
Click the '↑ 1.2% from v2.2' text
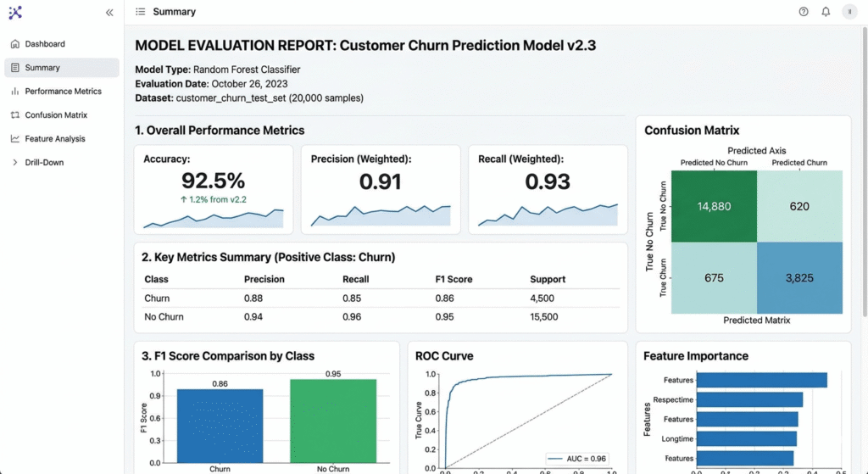pyautogui.click(x=214, y=199)
